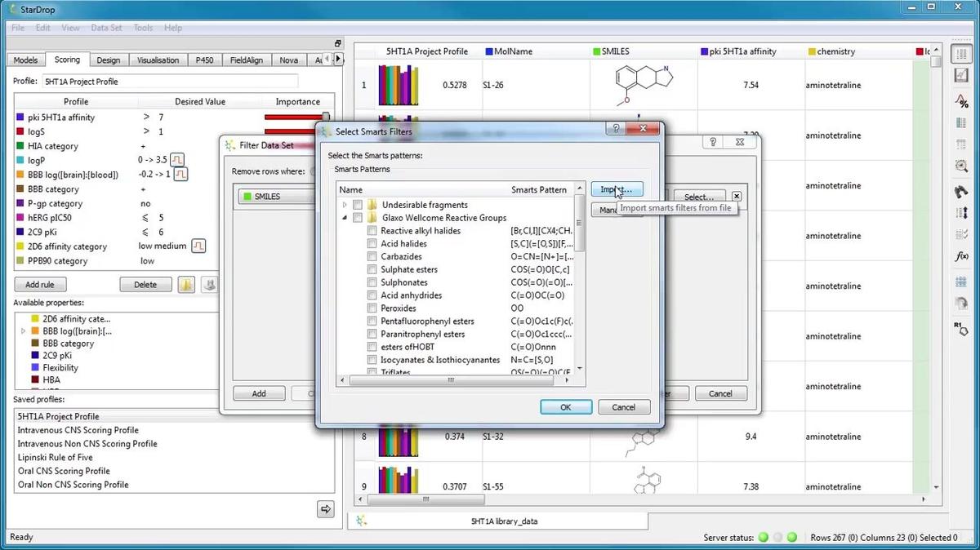Click the save profile icon next to folder
This screenshot has height=550, width=980.
coord(210,284)
